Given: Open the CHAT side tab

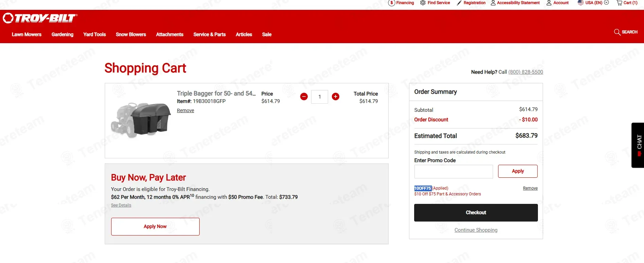Looking at the screenshot, I should (x=638, y=145).
